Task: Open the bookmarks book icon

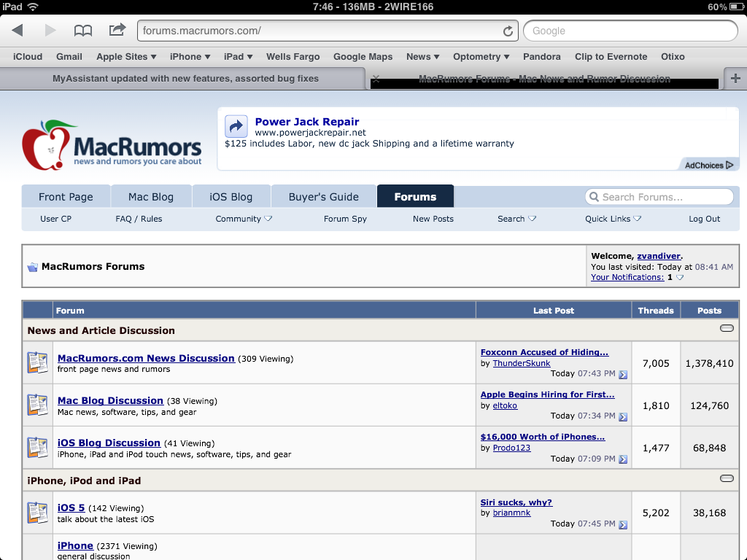Action: (83, 31)
